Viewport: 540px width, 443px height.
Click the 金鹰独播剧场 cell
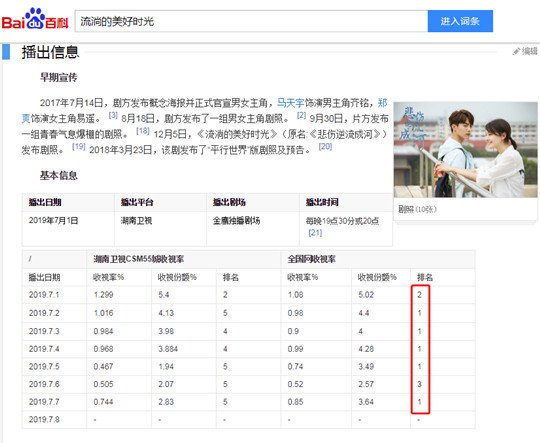pyautogui.click(x=237, y=220)
